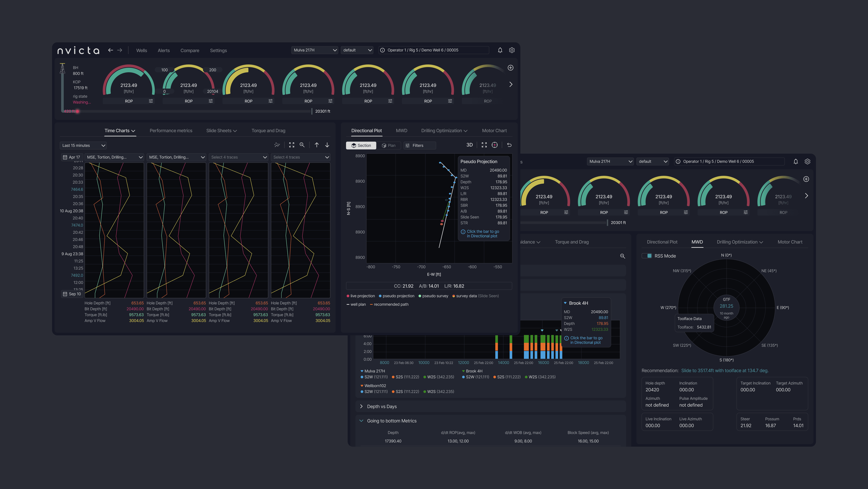Open the Mulva 217H well dropdown
This screenshot has width=868, height=489.
(x=315, y=50)
